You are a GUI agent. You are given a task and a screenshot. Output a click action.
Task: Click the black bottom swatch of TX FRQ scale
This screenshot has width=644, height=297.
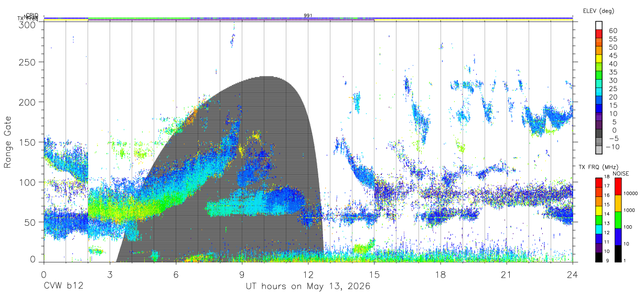tap(598, 256)
